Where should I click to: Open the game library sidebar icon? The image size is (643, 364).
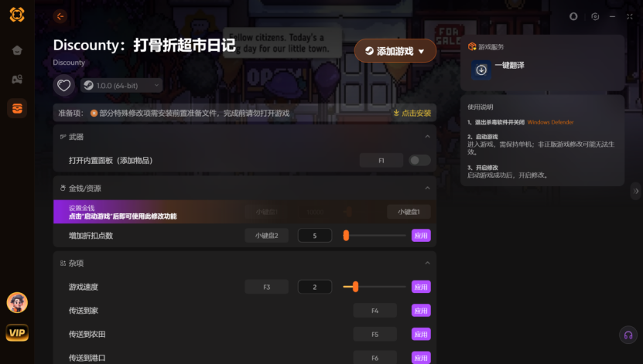[17, 79]
